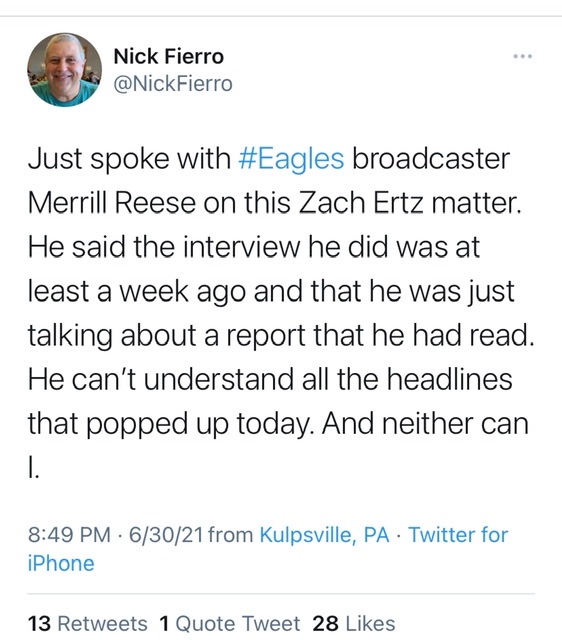
Task: Click the word headlines in the tweet
Action: (x=449, y=379)
